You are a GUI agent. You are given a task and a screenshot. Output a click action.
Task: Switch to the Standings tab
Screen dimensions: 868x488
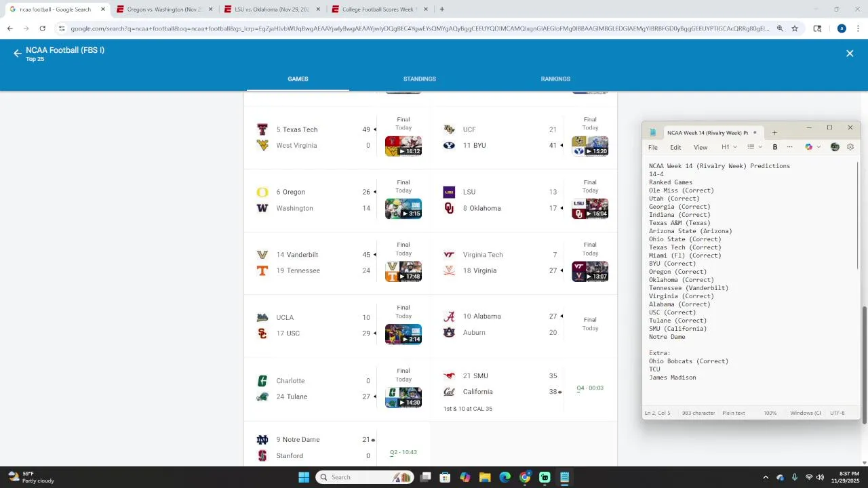point(420,79)
